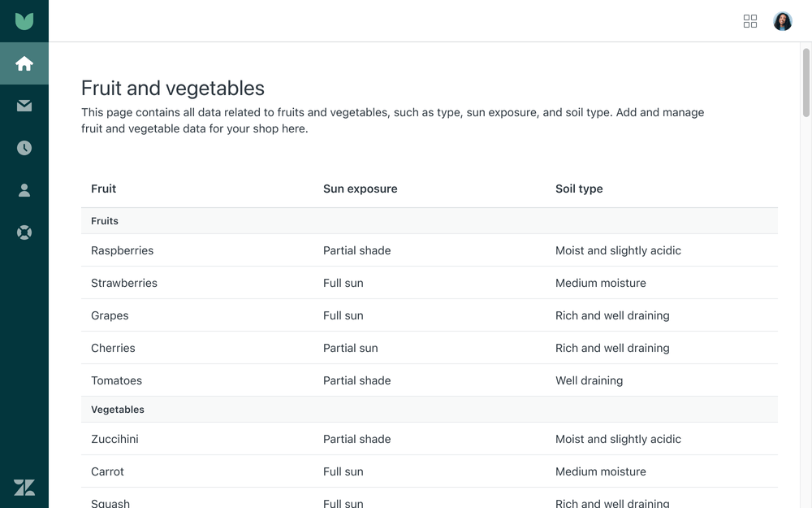Click the lifebuoy support sidebar icon

pos(24,232)
